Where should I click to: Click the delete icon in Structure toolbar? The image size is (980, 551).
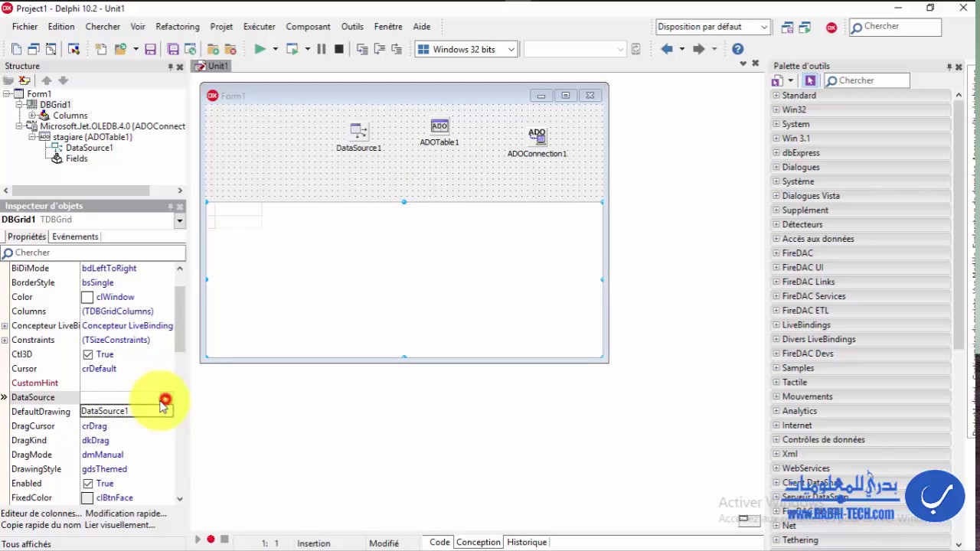(24, 80)
